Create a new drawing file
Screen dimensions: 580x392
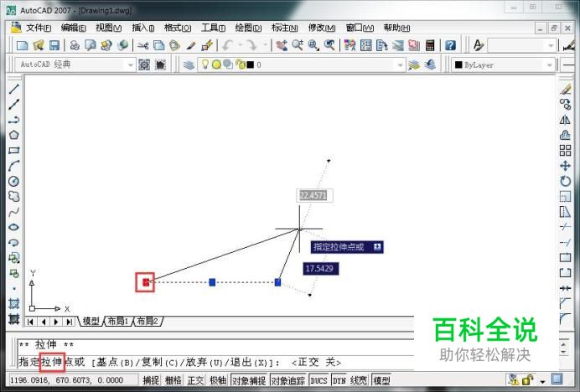(22, 45)
